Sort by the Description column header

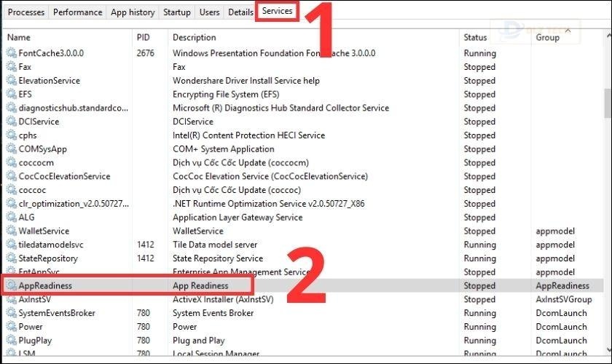pos(194,37)
